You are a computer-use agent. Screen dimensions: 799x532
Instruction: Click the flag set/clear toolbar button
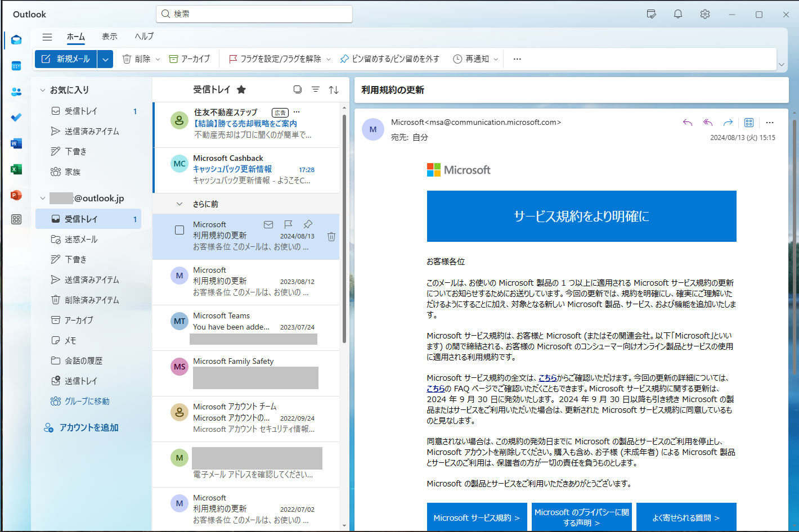click(x=275, y=59)
